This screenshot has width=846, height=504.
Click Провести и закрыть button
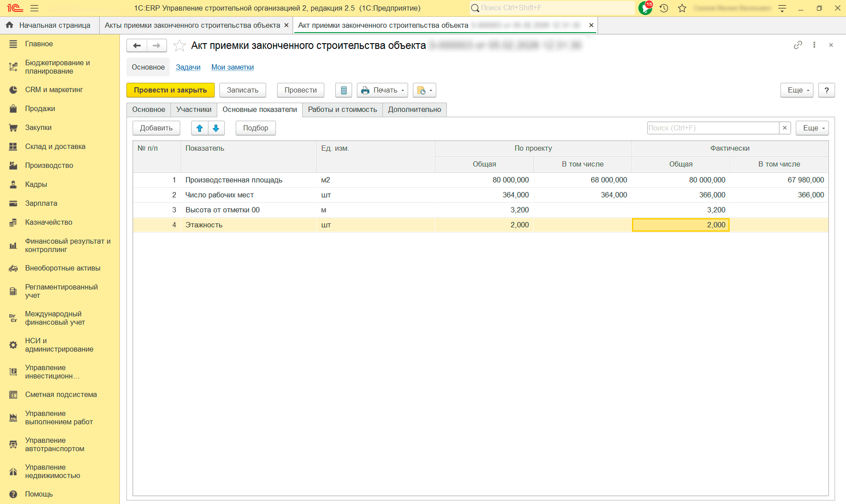pos(171,90)
